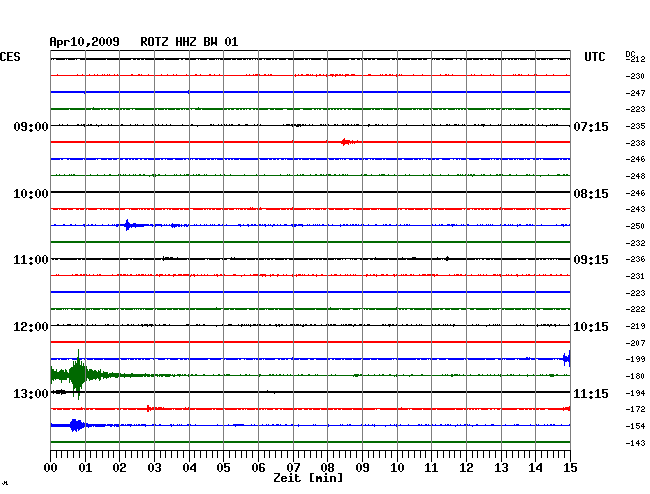The height and width of the screenshot is (494, 650).
Task: Click the DC value -199
Action: tap(635, 359)
